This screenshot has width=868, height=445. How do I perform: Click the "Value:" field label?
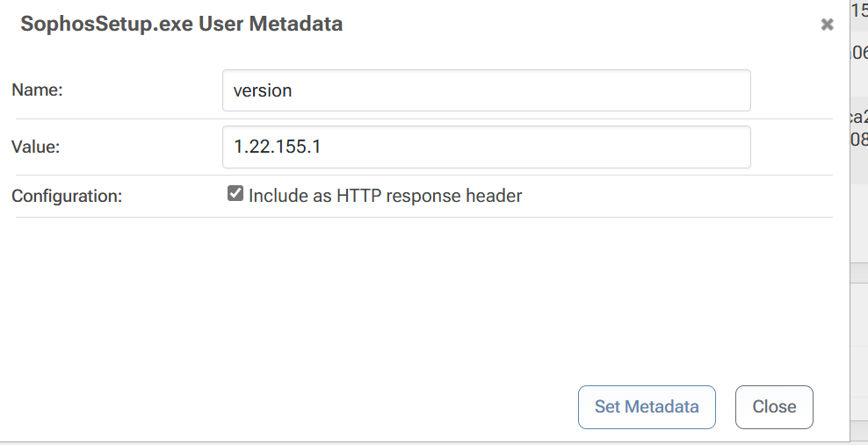pos(35,147)
